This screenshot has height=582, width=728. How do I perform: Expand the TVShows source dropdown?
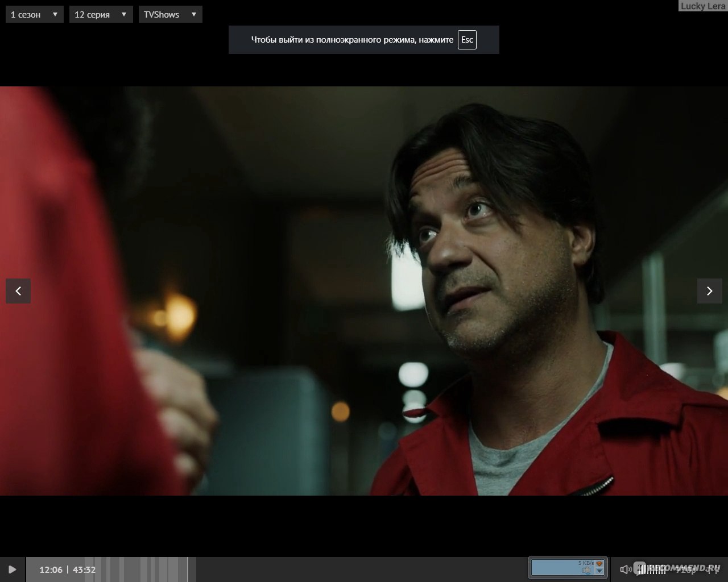coord(170,14)
